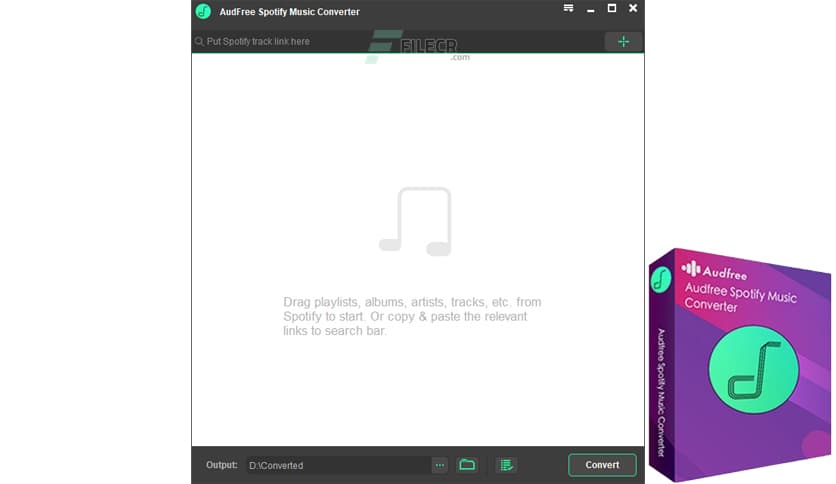Click the AudFree app logo in title bar

[x=203, y=11]
